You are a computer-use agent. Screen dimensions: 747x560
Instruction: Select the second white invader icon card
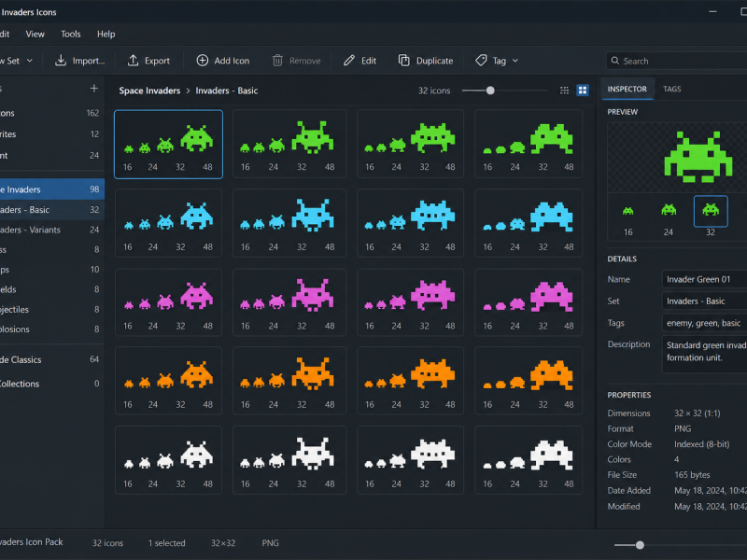[x=289, y=460]
